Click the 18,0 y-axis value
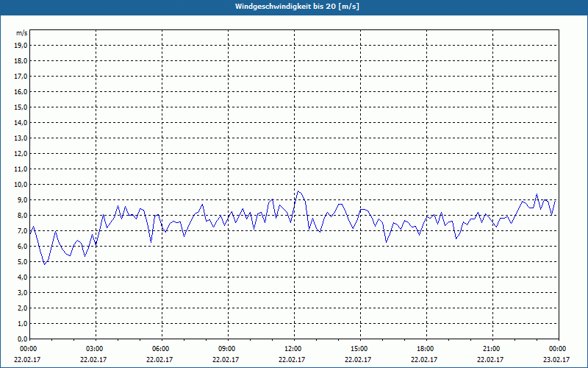 [21, 61]
